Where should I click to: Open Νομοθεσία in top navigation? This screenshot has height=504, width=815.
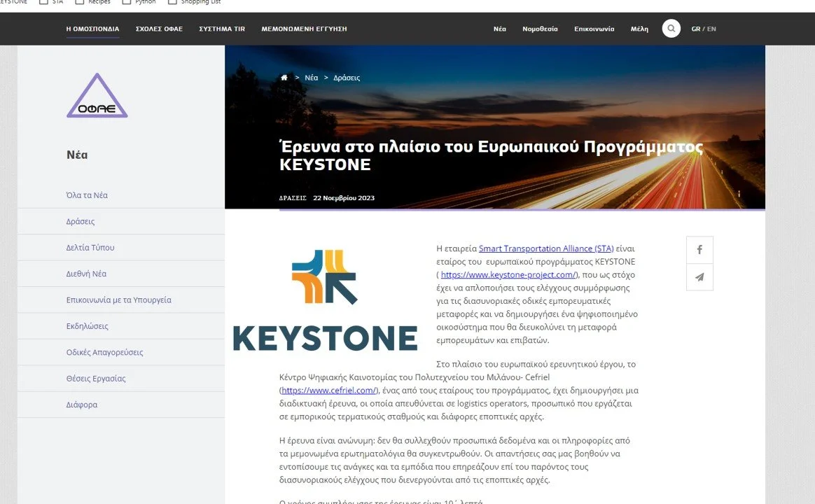(x=540, y=29)
